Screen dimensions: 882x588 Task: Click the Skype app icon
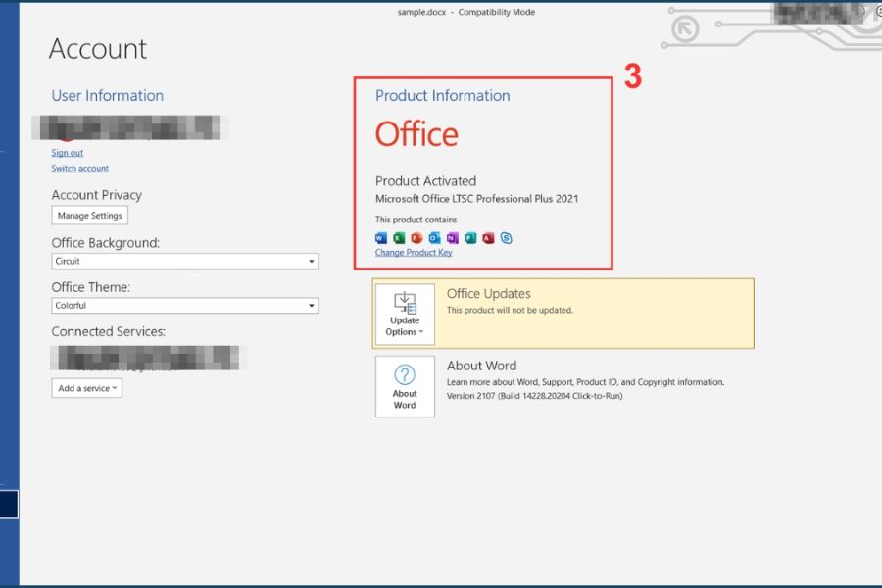pos(506,238)
